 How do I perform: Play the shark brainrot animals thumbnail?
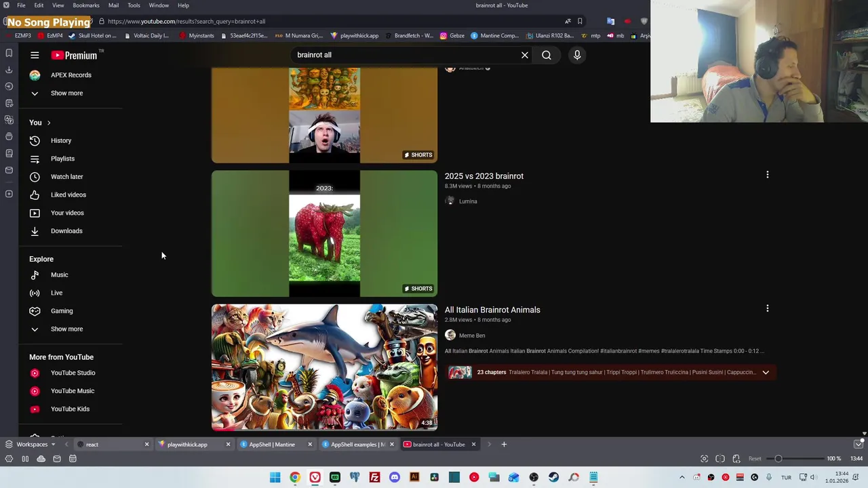coord(324,367)
